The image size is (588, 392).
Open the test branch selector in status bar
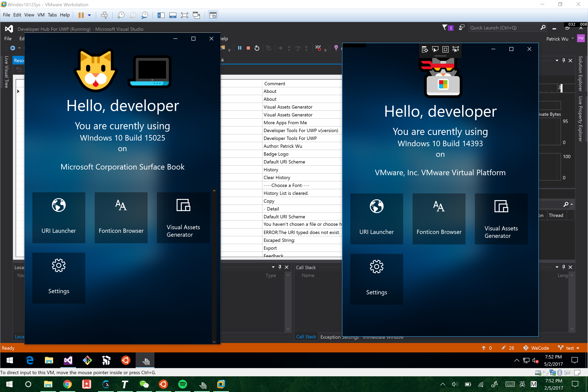pos(569,348)
